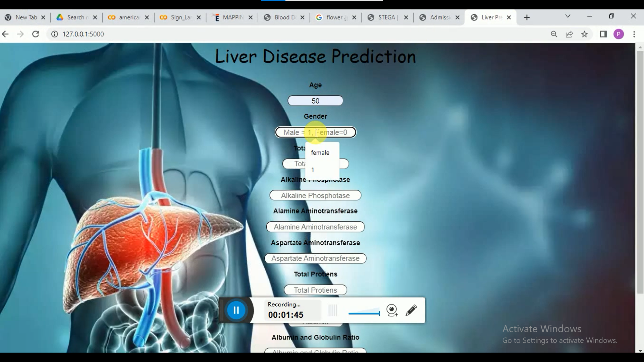Click the scrollbar down arrow
This screenshot has height=362, width=644.
pos(640,351)
